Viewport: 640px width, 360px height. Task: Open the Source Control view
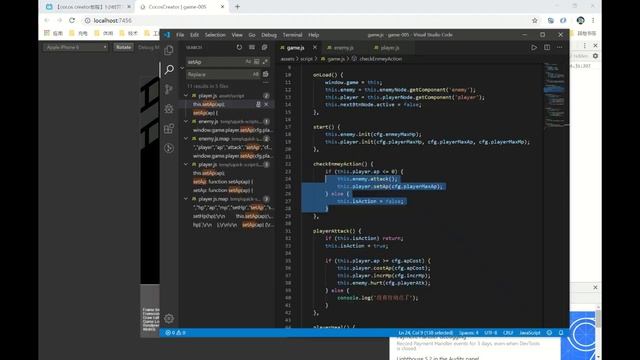169,89
